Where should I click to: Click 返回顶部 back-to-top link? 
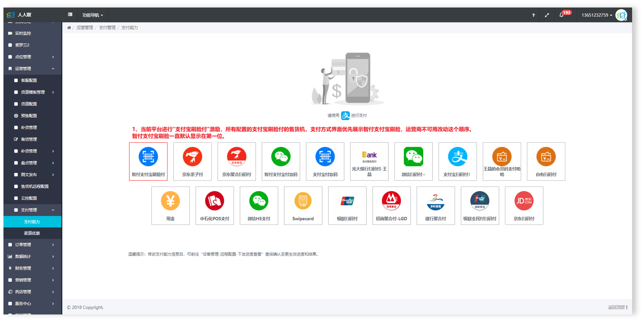pos(618,307)
